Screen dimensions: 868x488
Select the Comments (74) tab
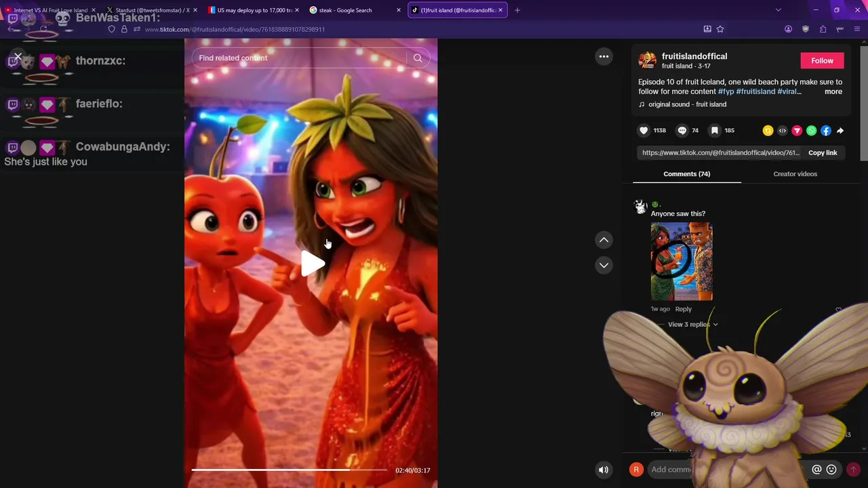point(687,174)
